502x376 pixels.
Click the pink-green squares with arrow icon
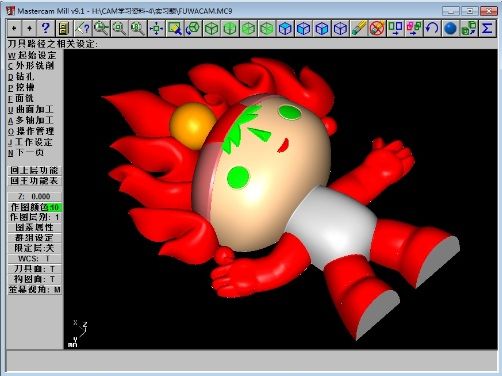(414, 28)
